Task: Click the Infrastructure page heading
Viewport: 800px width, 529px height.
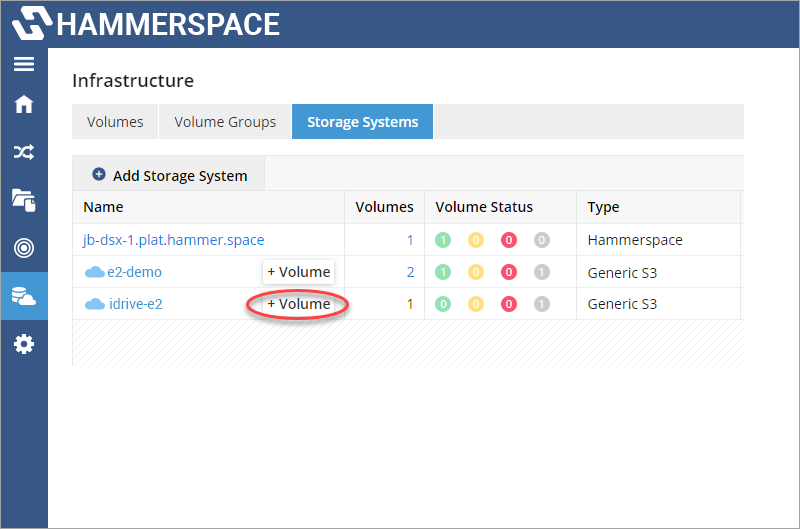Action: coord(133,81)
